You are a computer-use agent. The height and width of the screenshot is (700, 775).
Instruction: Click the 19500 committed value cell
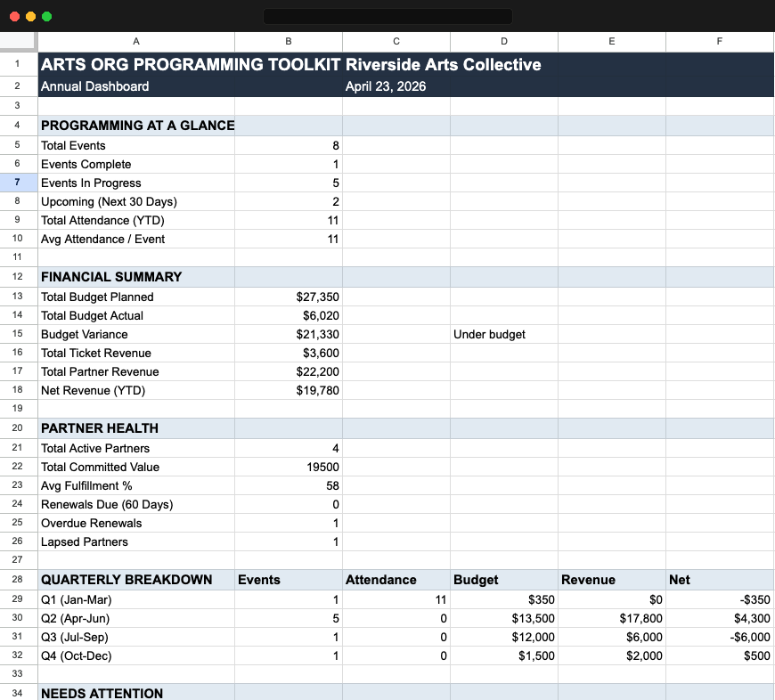[x=289, y=467]
